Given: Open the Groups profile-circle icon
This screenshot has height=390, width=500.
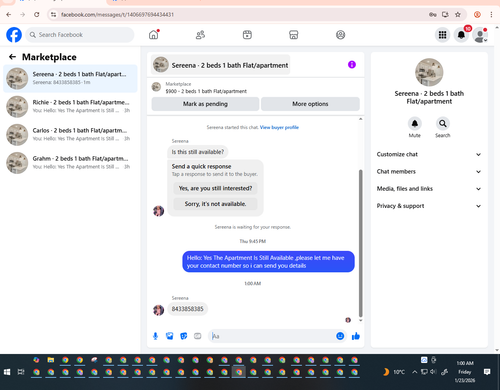Looking at the screenshot, I should pyautogui.click(x=340, y=35).
